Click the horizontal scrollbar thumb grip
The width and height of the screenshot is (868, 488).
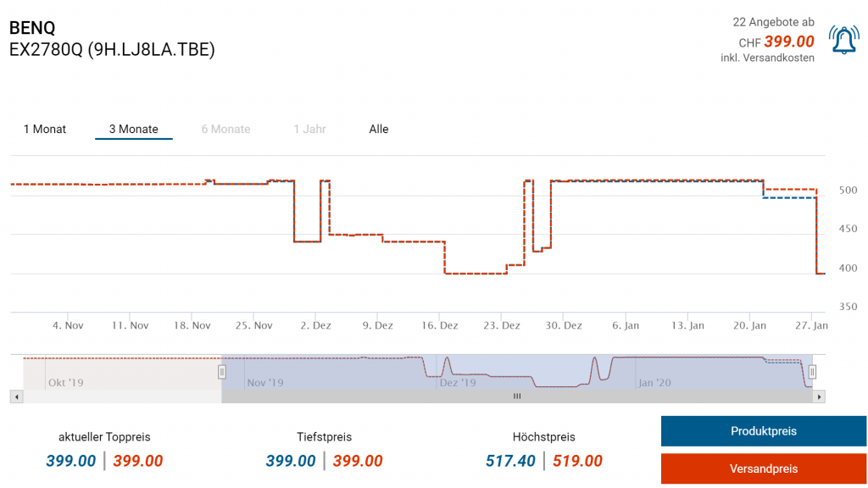[x=517, y=396]
